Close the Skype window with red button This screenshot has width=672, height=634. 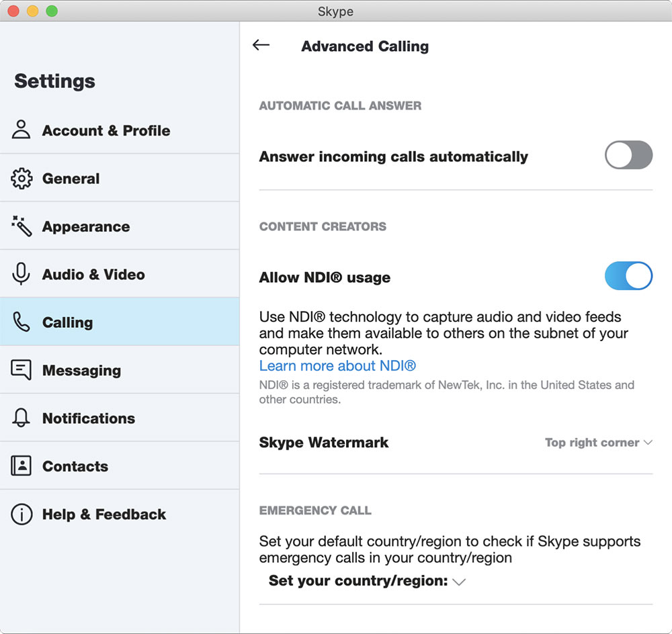tap(13, 11)
